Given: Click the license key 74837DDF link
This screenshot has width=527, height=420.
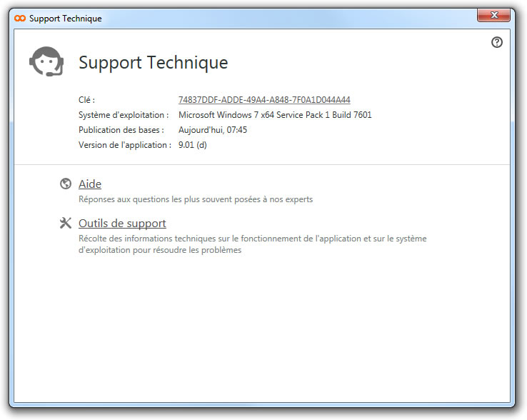Looking at the screenshot, I should 264,100.
